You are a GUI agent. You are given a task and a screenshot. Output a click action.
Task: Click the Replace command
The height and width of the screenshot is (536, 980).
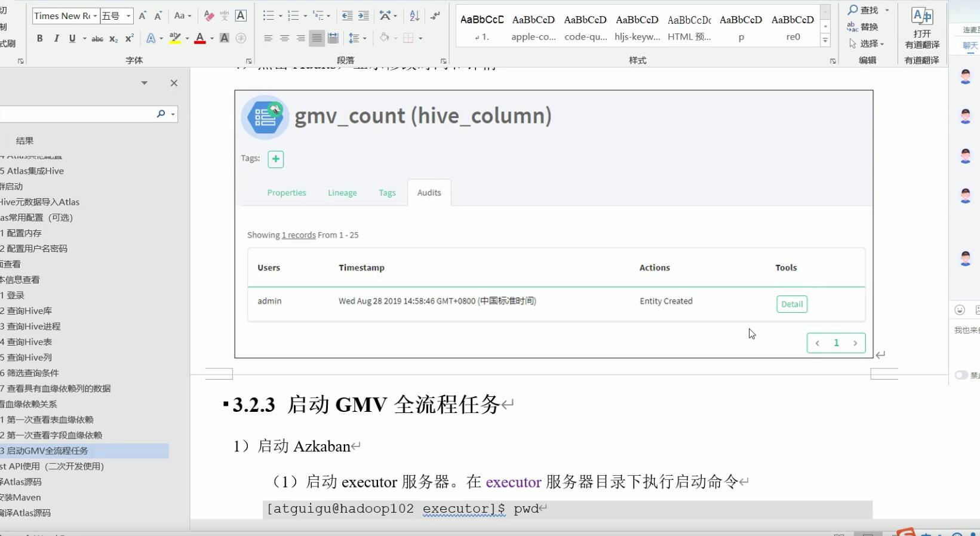862,27
